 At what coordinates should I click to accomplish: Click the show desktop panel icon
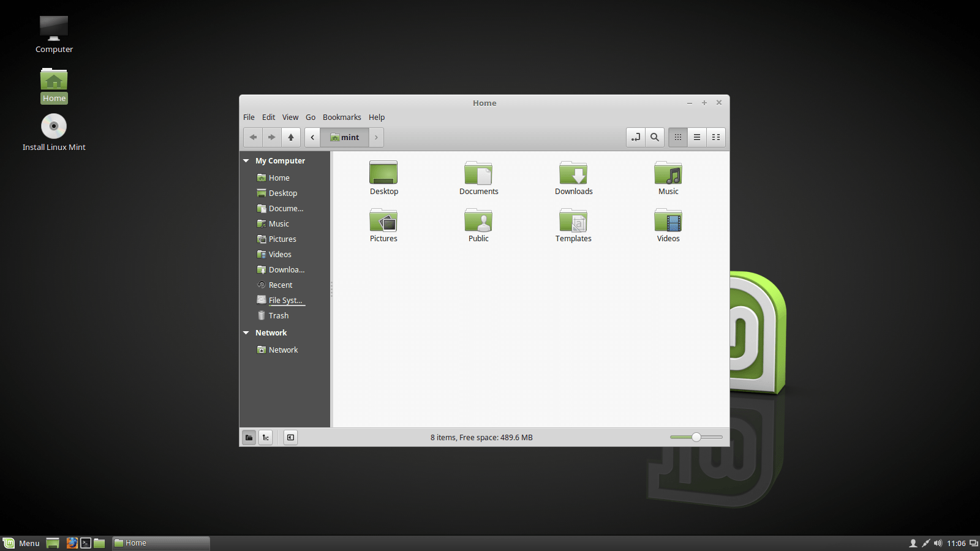tap(53, 543)
